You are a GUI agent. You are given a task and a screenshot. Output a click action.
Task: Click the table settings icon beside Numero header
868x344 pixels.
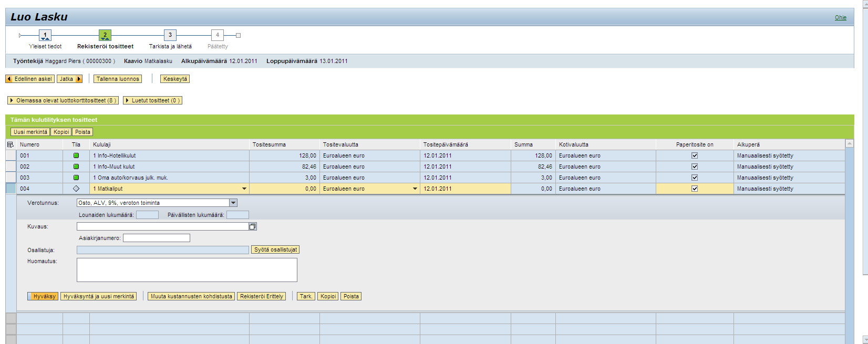[x=11, y=144]
